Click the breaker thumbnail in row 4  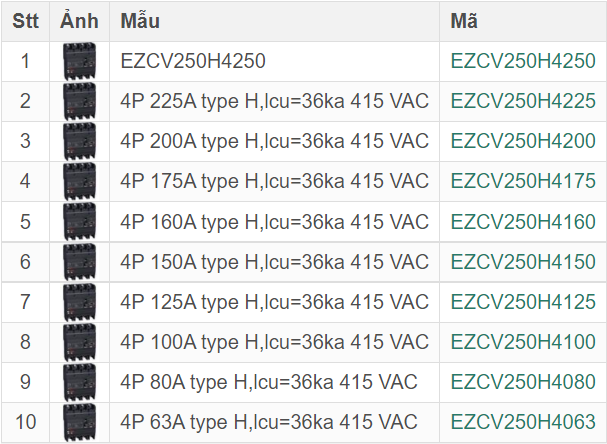pos(79,182)
